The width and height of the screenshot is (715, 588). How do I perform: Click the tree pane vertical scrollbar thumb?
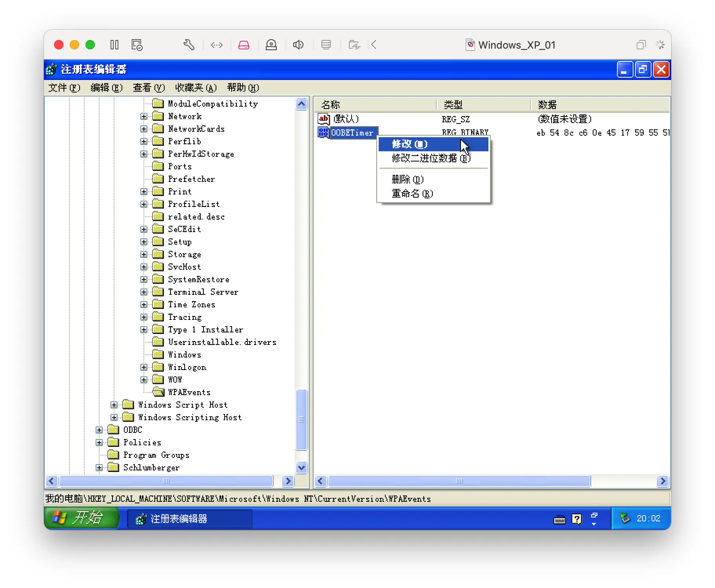(x=301, y=419)
